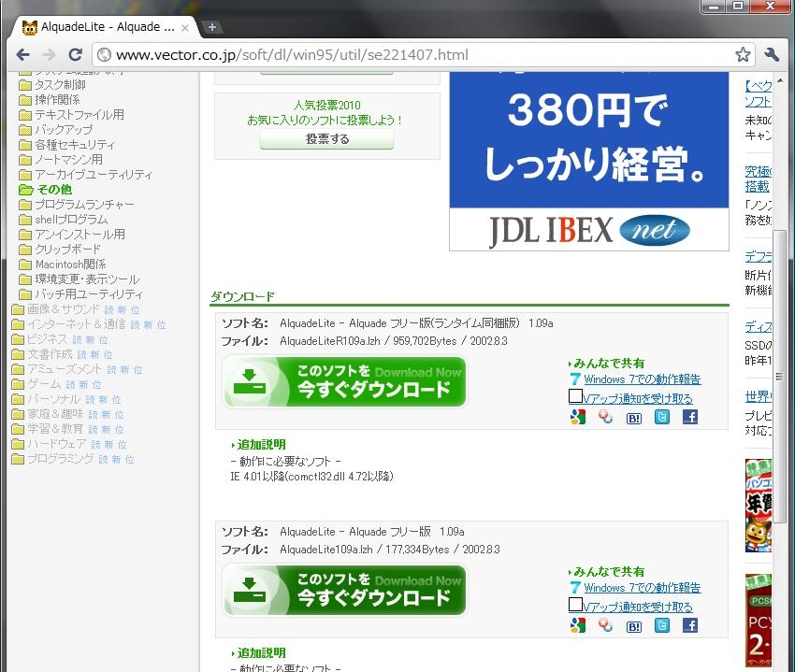Open Vアップ通知を受け取る link for AlquadeLite109a

pos(638,608)
